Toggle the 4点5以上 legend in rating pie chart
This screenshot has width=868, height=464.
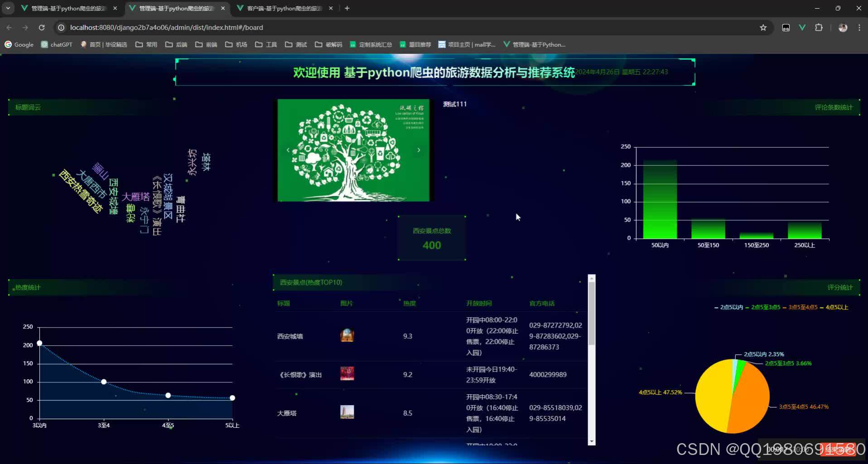click(836, 307)
